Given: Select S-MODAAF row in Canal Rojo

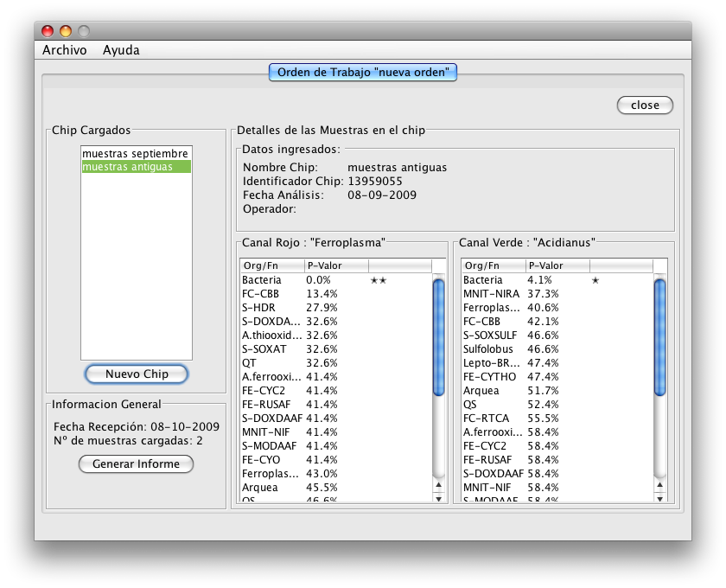Looking at the screenshot, I should point(336,446).
